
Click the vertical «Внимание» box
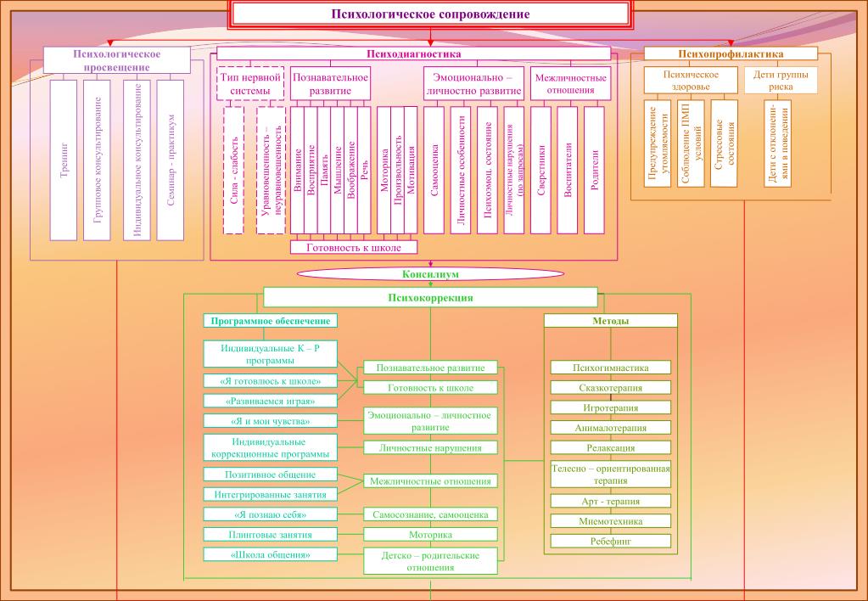(x=297, y=170)
